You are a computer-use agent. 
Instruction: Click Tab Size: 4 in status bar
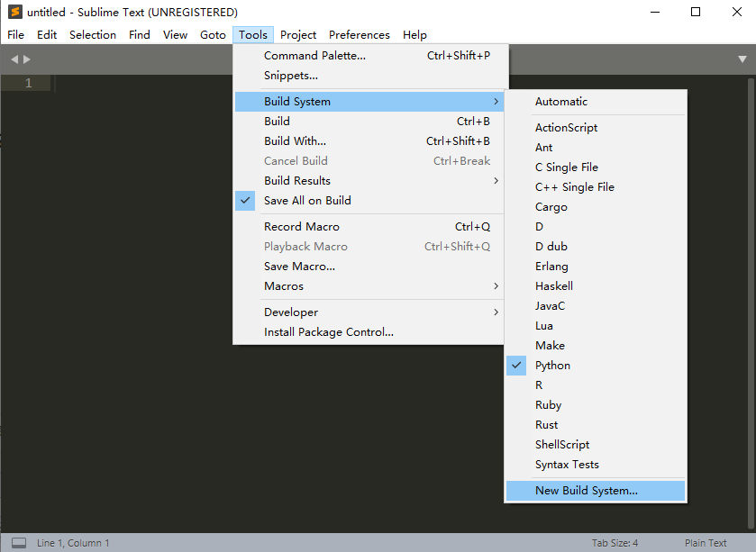pos(615,543)
